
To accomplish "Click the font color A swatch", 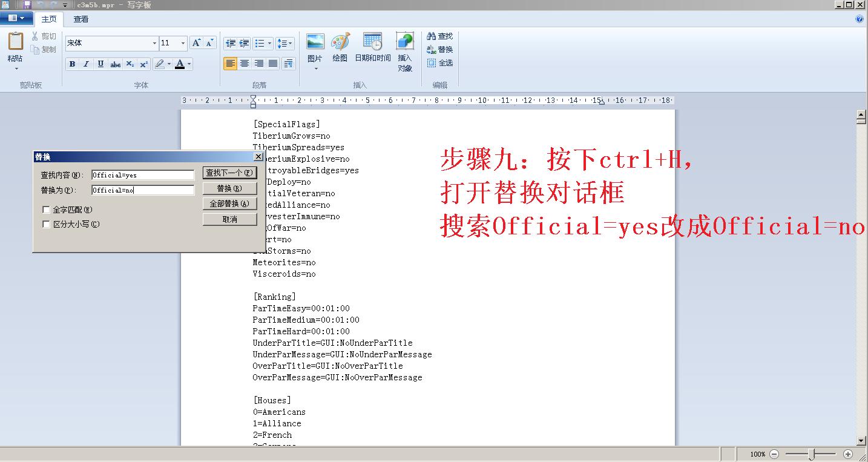I will point(180,64).
